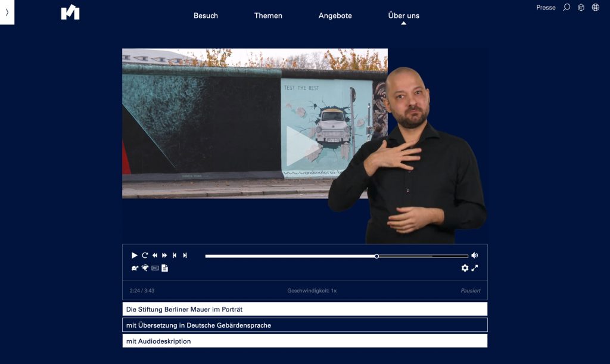The image size is (610, 364).
Task: Select 'Die Stiftung Berliner Mauer im Porträt' video
Action: 304,309
